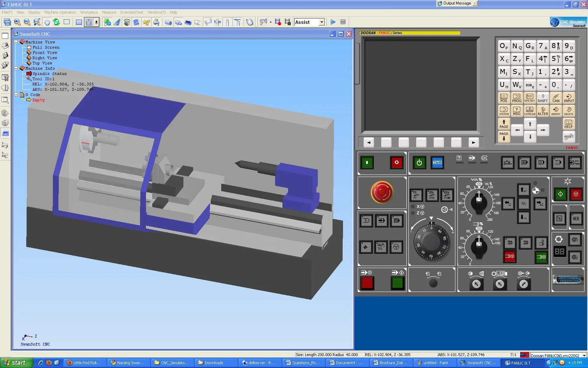Click the -X jog arrow button
588x368 pixels.
tap(524, 217)
